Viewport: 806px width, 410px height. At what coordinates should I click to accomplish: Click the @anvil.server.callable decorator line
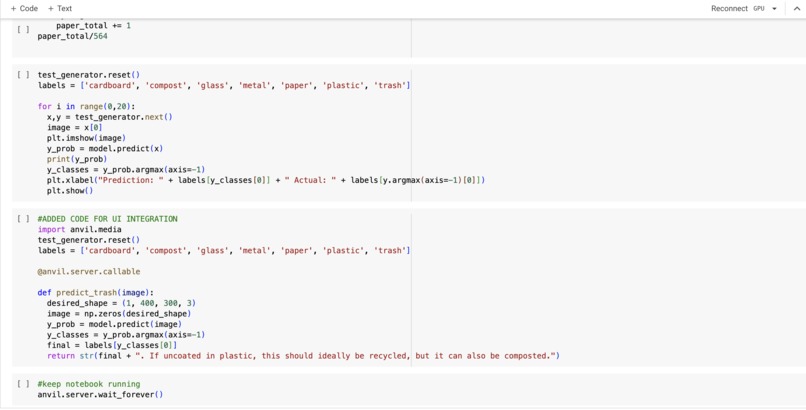(89, 271)
